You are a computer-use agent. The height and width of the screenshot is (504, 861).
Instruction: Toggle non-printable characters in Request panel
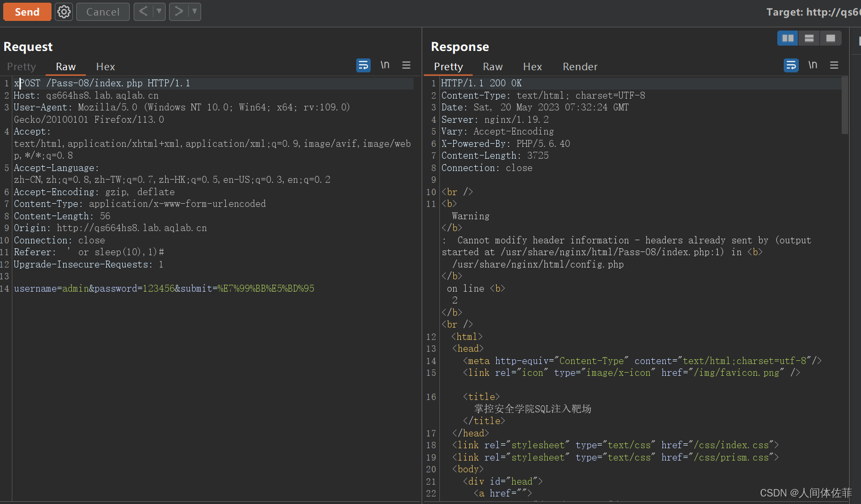click(385, 65)
